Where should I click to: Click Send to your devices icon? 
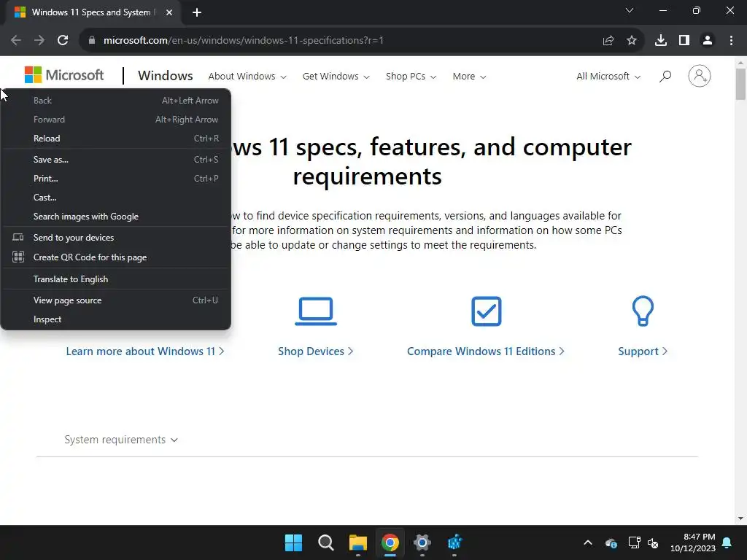coord(18,237)
